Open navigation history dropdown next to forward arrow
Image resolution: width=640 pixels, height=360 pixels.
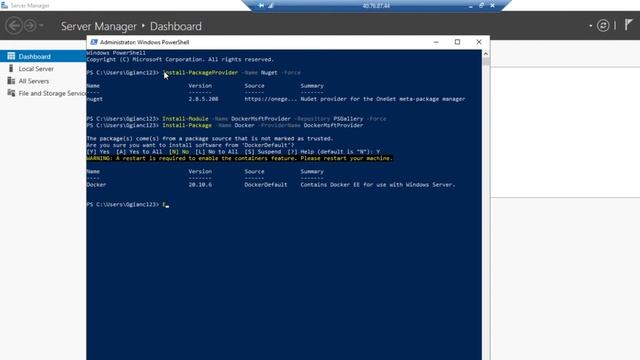coord(41,26)
